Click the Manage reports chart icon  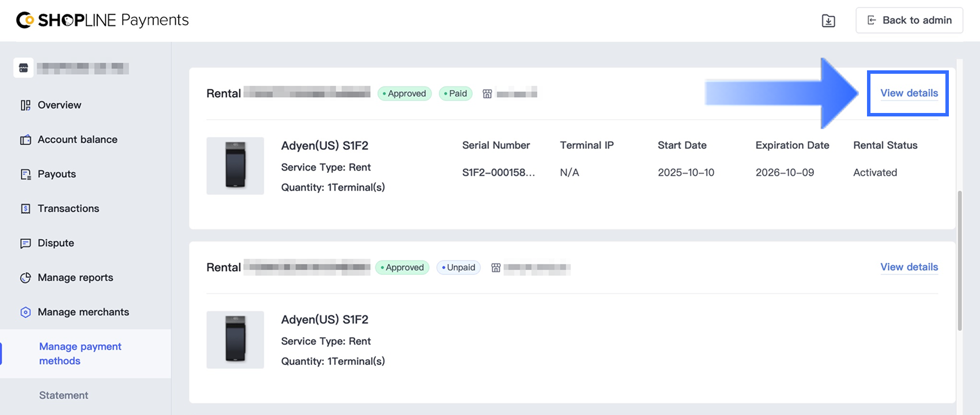click(x=25, y=278)
